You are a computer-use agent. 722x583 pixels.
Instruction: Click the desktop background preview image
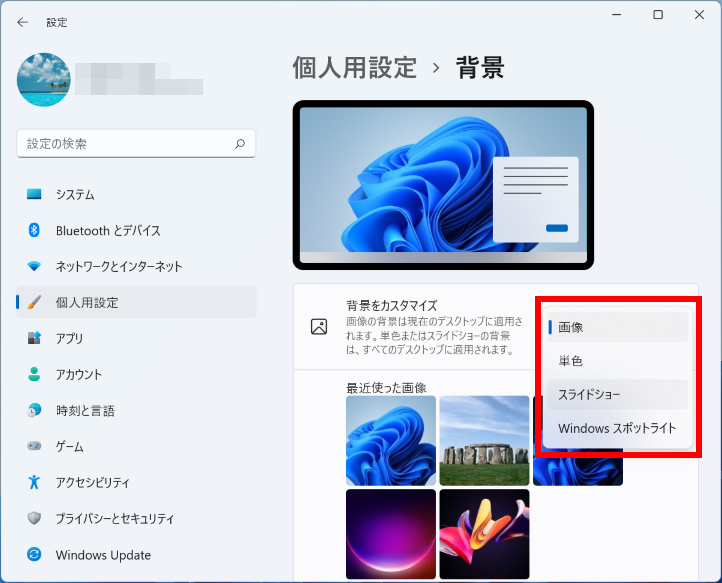[x=443, y=185]
